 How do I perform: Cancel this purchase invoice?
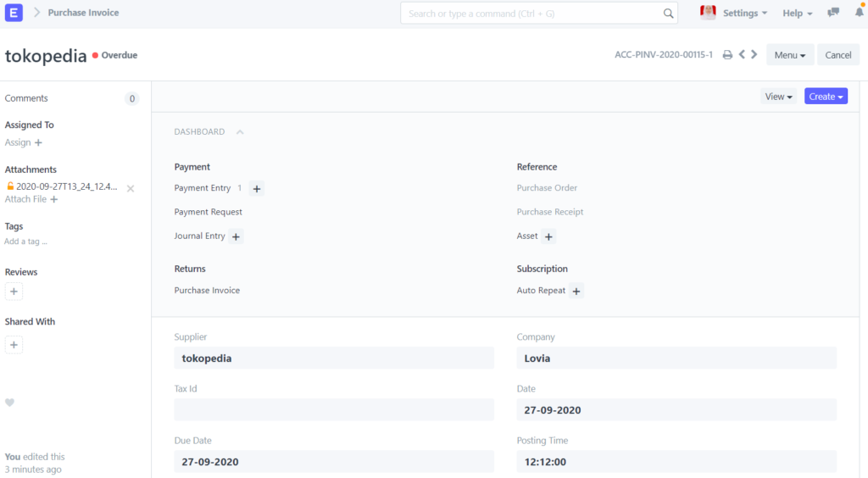(x=838, y=55)
